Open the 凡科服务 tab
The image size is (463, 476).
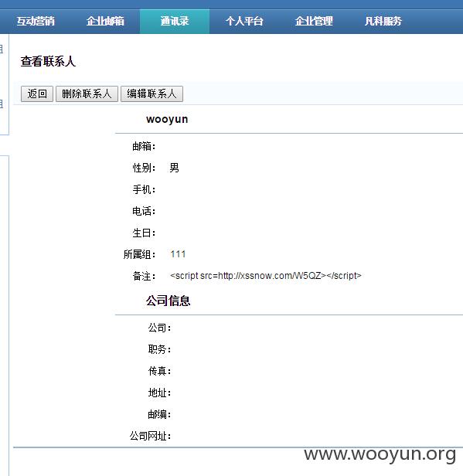[383, 22]
